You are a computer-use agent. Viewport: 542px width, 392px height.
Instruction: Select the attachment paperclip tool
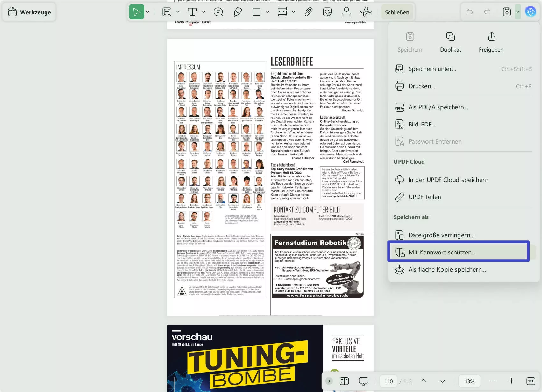[x=308, y=12]
